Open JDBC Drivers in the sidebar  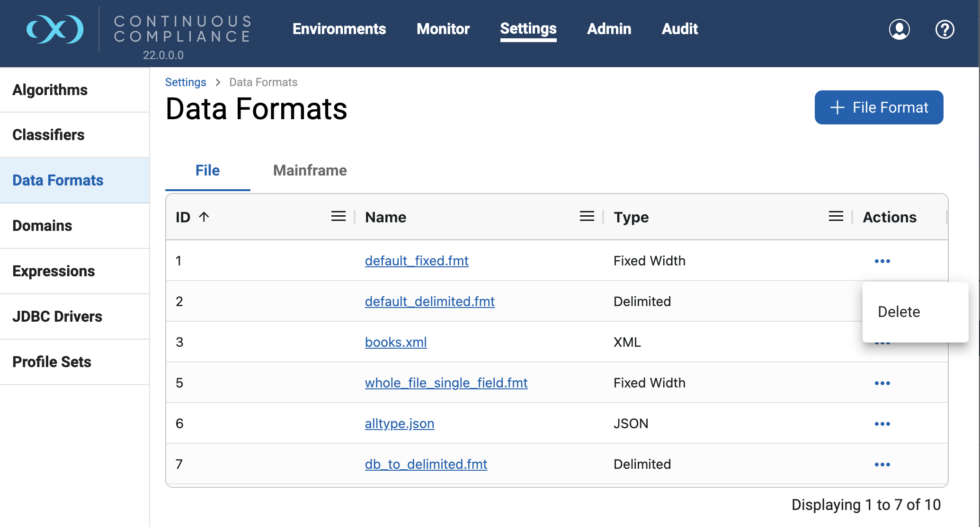click(x=57, y=316)
